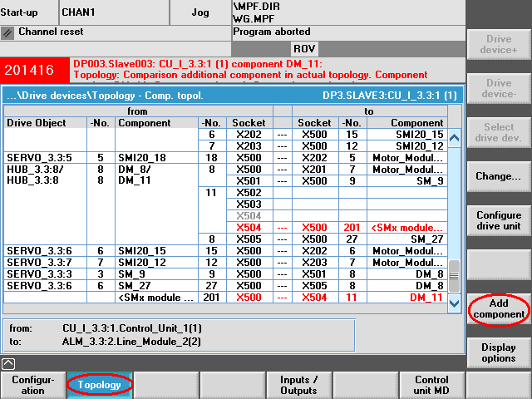Select the X203 from-socket cell in second row
This screenshot has width=532, height=399.
[249, 146]
